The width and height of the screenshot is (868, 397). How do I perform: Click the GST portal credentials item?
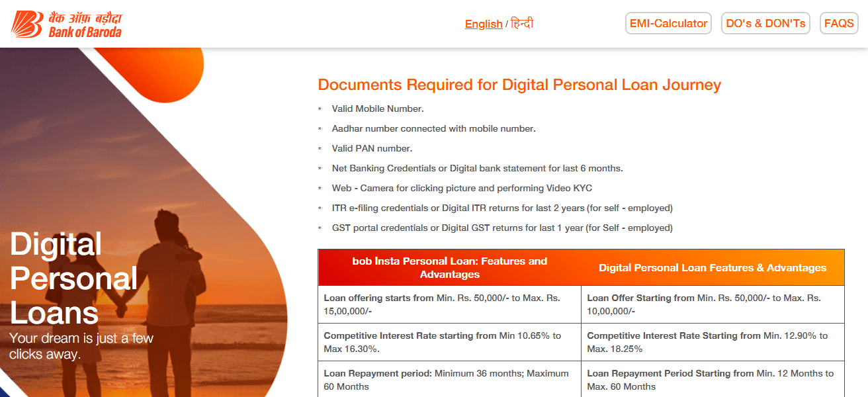(502, 228)
